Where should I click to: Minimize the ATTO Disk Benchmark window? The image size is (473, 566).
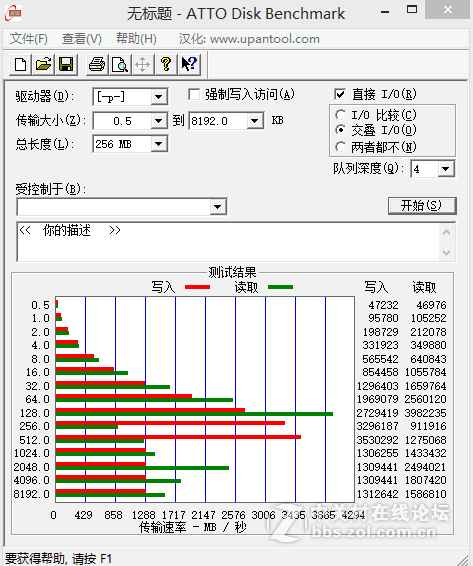[385, 11]
